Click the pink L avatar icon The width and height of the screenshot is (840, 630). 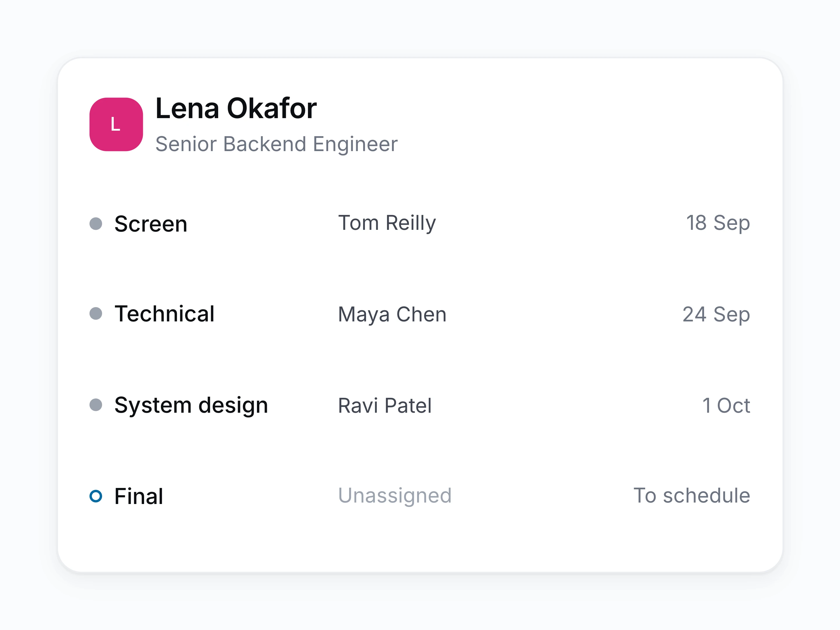click(x=116, y=125)
